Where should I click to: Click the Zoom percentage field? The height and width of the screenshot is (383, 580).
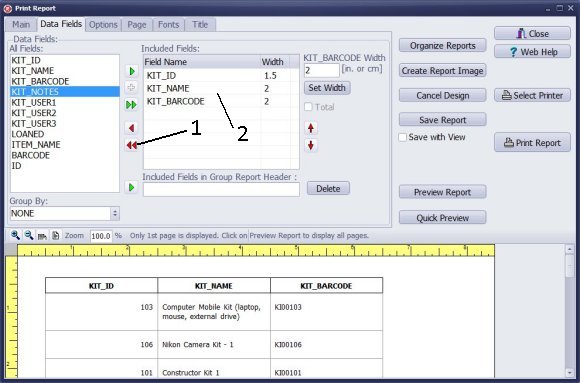101,236
